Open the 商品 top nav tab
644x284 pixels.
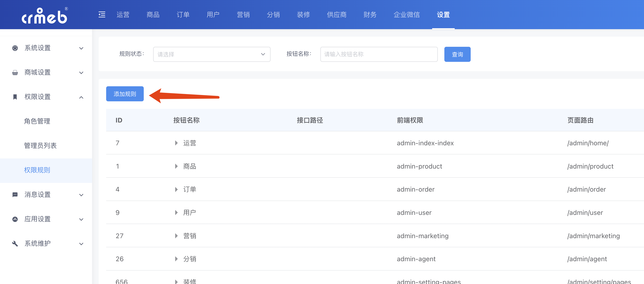pyautogui.click(x=153, y=15)
